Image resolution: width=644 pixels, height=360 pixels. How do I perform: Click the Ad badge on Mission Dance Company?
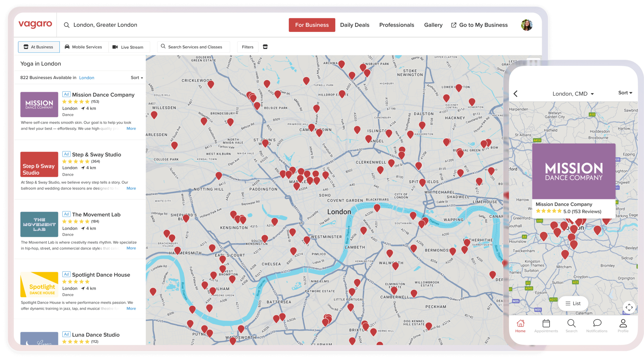pos(66,94)
